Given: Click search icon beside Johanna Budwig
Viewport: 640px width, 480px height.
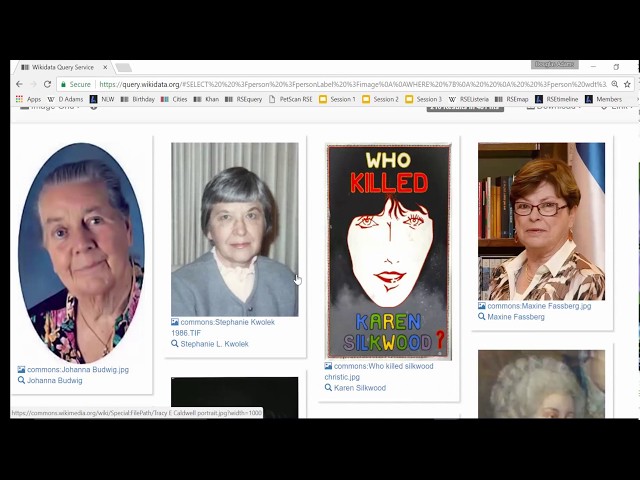Looking at the screenshot, I should pyautogui.click(x=21, y=380).
